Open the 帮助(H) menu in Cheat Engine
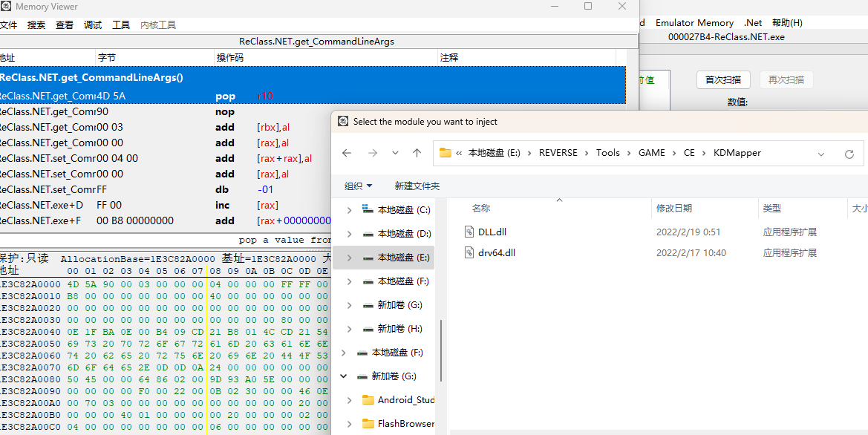 pyautogui.click(x=788, y=23)
